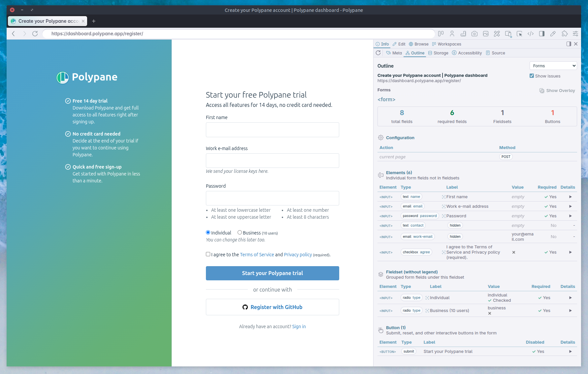
Task: Refresh the Outline panel with the reload icon
Action: click(x=378, y=53)
